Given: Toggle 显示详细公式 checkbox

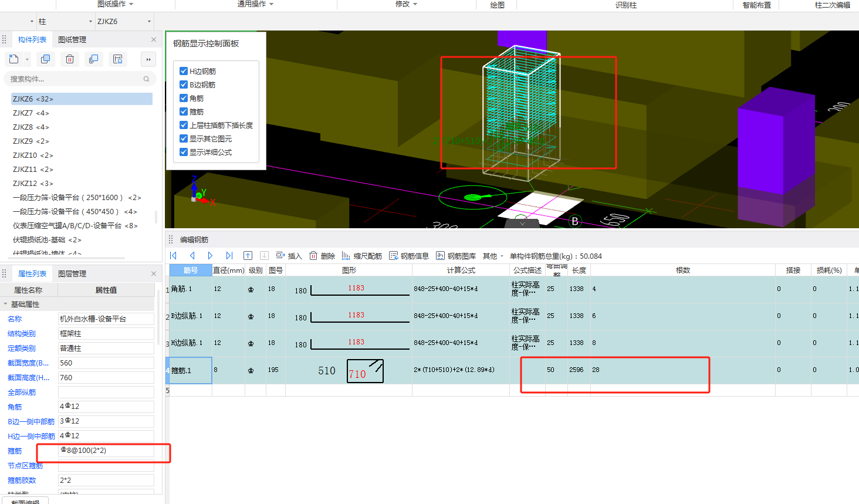Looking at the screenshot, I should [184, 152].
